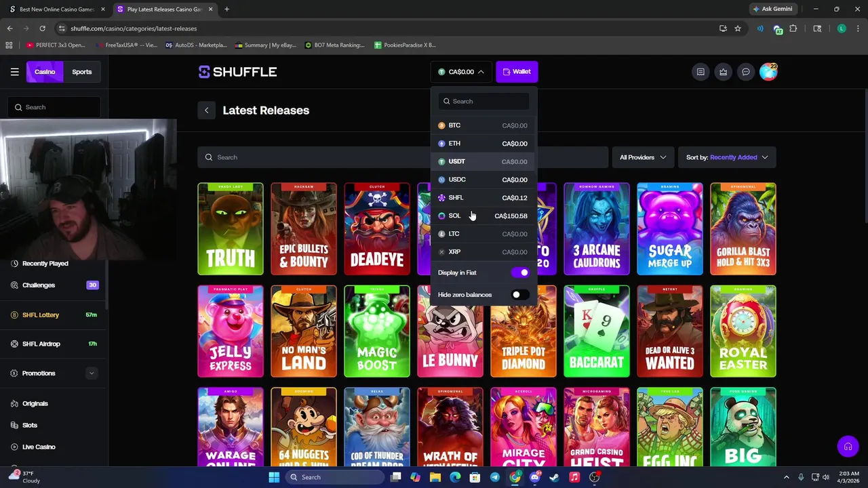Open File Explorer from taskbar

click(435, 477)
